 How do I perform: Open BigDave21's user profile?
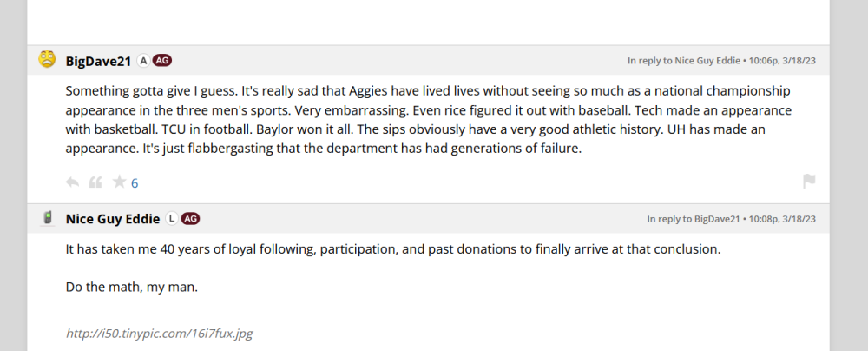98,61
